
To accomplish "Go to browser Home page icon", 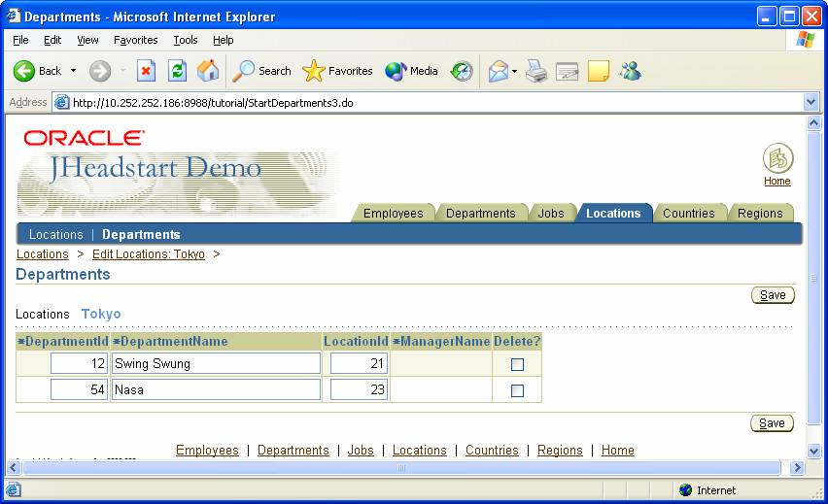I will tap(208, 71).
